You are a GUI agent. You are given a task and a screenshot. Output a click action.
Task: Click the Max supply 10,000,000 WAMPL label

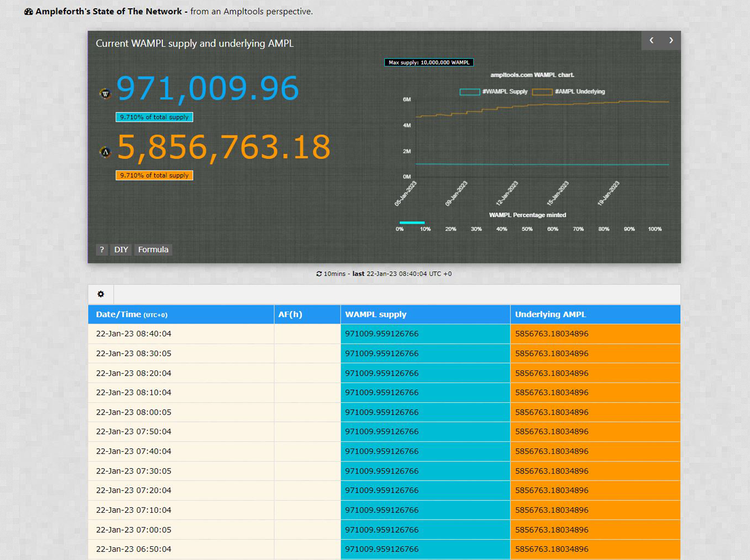point(429,62)
